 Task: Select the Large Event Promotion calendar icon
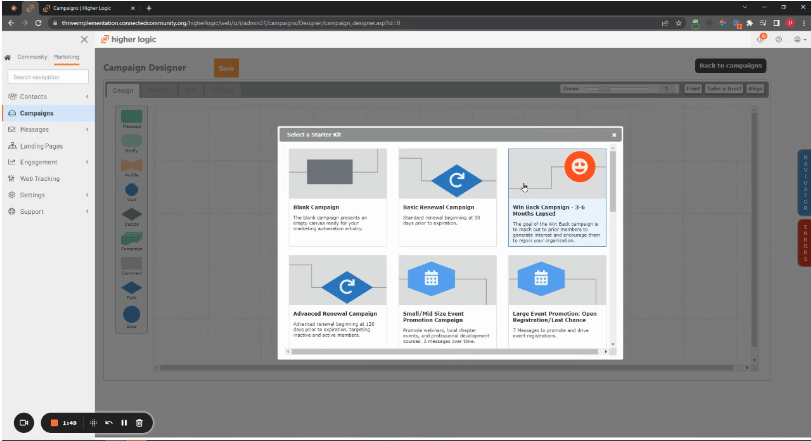[541, 279]
